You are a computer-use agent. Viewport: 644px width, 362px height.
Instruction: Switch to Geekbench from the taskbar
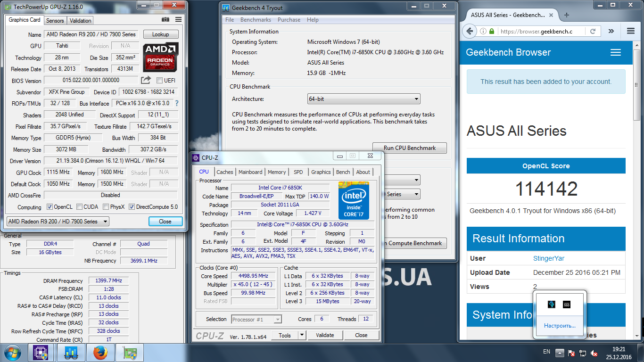pos(71,353)
